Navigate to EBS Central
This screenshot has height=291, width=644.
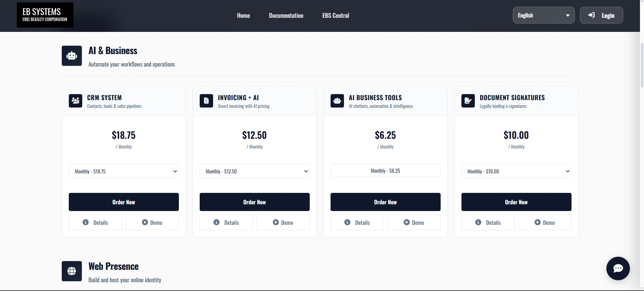point(336,15)
